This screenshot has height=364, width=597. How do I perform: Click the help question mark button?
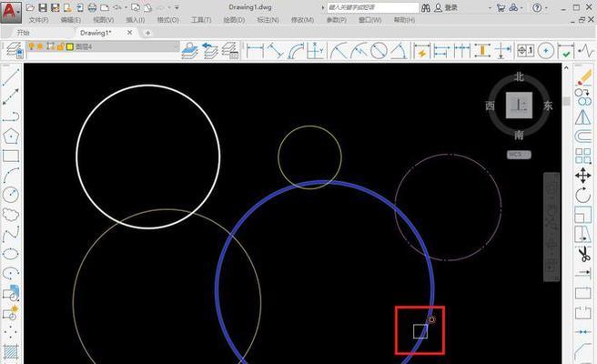pos(537,7)
